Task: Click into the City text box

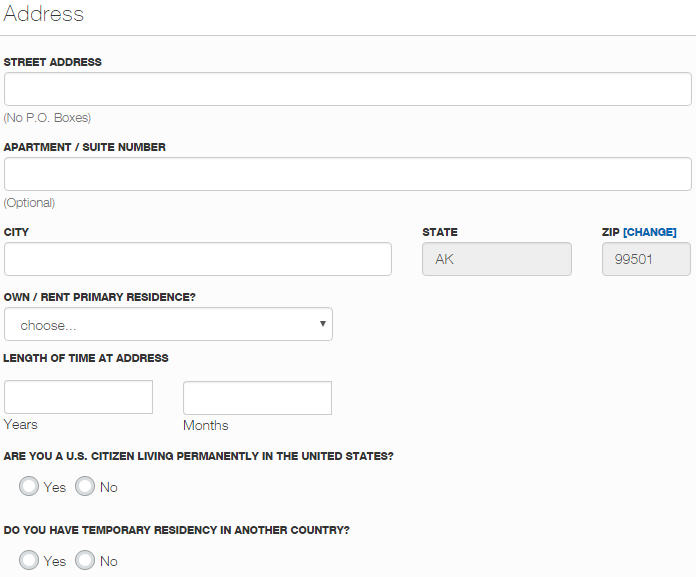Action: [x=198, y=259]
